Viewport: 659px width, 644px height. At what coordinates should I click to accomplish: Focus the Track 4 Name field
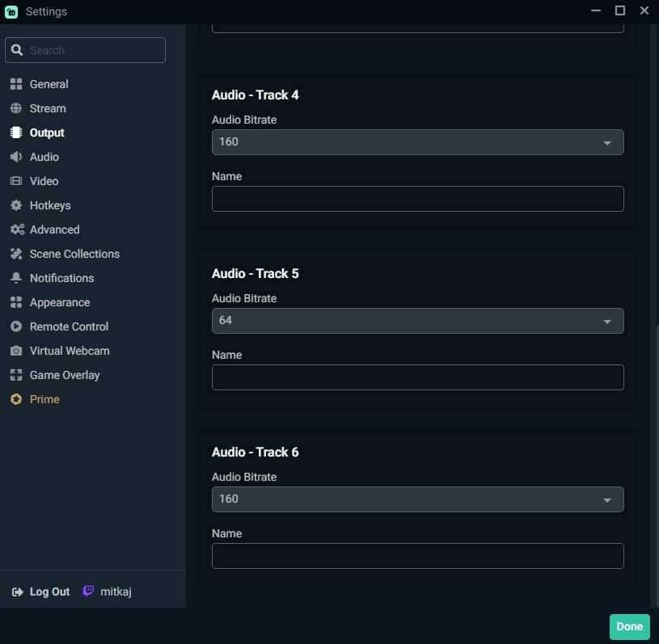417,199
